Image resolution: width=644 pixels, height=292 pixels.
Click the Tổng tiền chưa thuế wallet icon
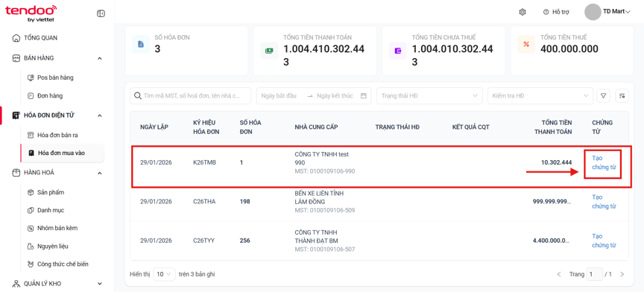[397, 51]
